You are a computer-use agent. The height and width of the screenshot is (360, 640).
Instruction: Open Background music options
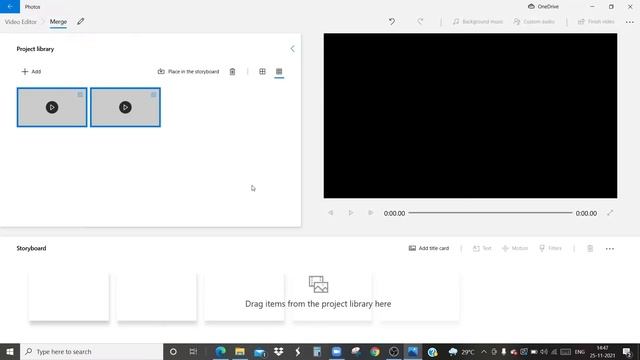pyautogui.click(x=478, y=22)
